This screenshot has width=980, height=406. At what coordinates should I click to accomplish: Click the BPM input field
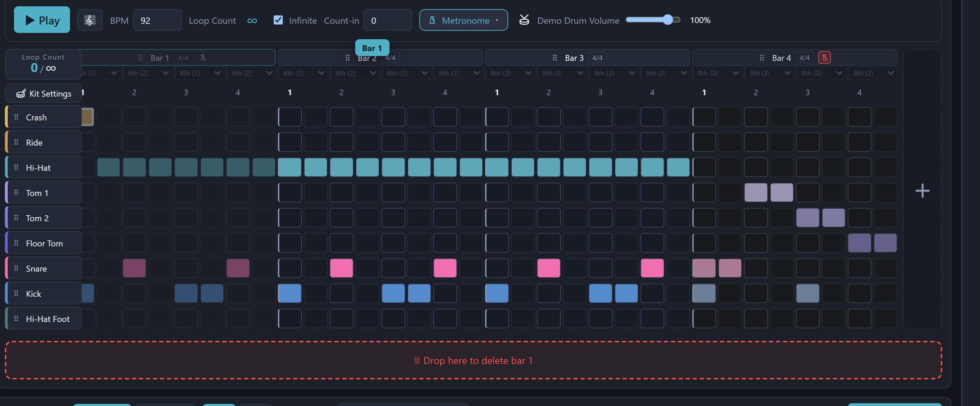click(x=157, y=20)
